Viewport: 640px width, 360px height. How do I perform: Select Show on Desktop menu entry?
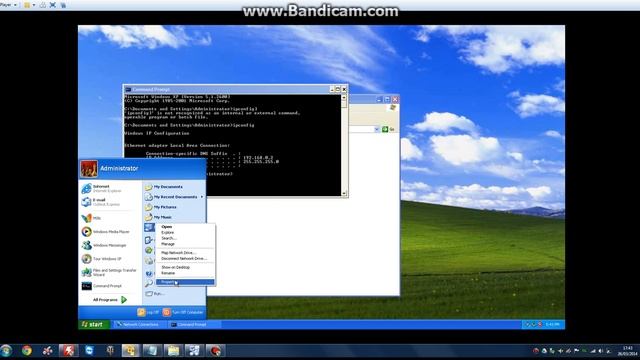(x=185, y=267)
